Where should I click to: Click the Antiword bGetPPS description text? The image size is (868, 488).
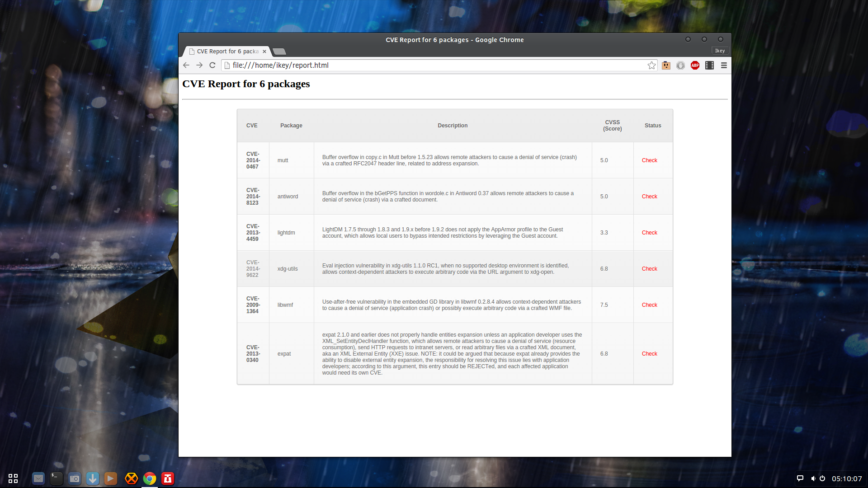click(x=448, y=197)
